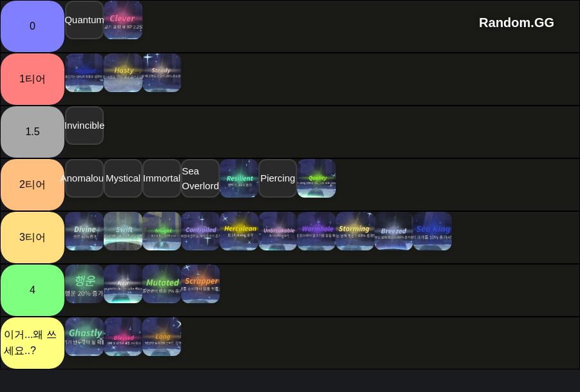
Task: Click the Swift enchant tile
Action: tap(123, 231)
